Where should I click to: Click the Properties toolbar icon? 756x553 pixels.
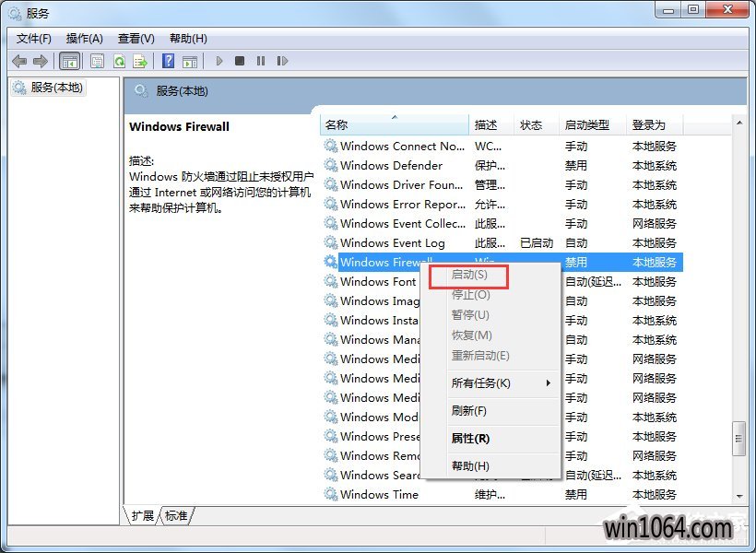(x=98, y=61)
